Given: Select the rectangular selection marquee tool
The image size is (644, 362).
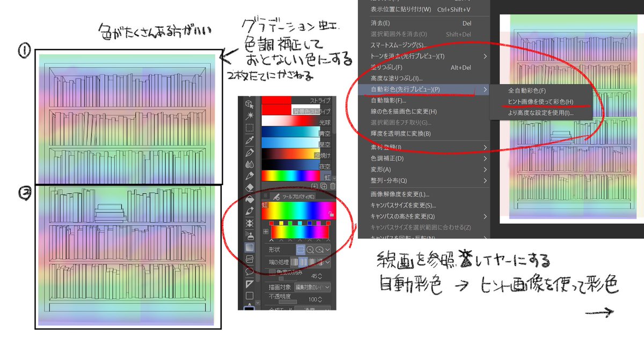Looking at the screenshot, I should (250, 128).
